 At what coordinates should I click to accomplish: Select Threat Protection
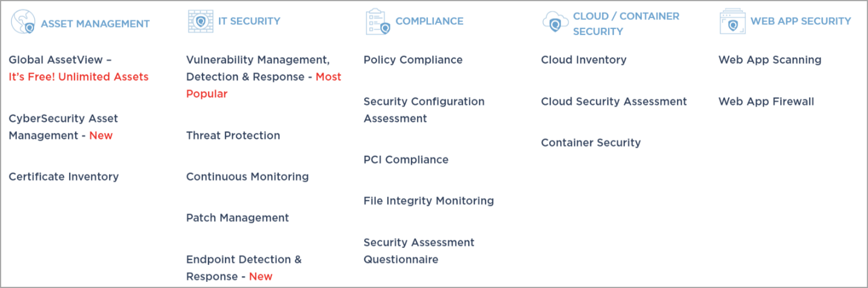[x=233, y=136]
